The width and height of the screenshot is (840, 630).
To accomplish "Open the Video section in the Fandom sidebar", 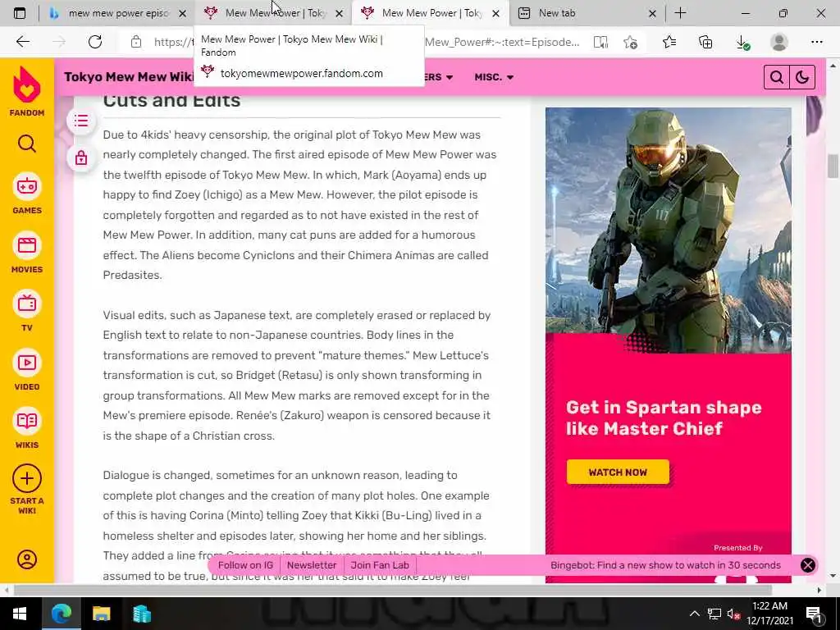I will [x=27, y=370].
